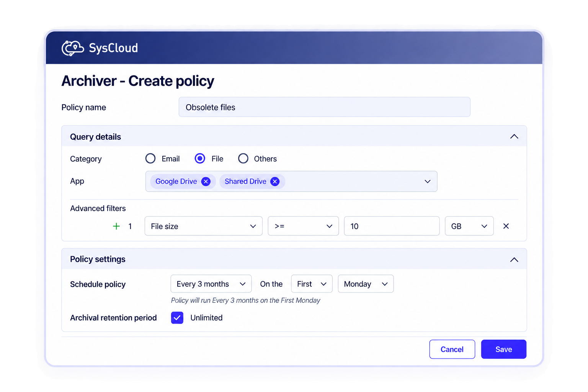This screenshot has width=588, height=392.
Task: Click the Advanced filters label
Action: [x=98, y=209]
